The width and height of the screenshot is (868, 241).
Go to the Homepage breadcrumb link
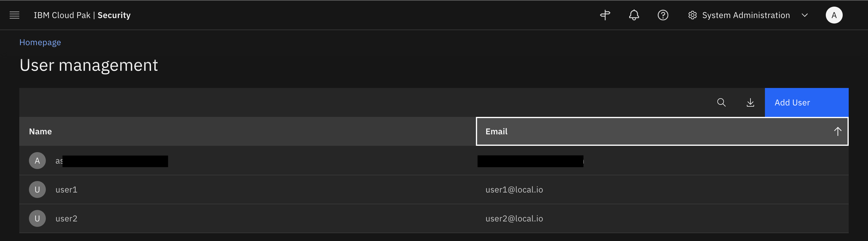point(40,42)
